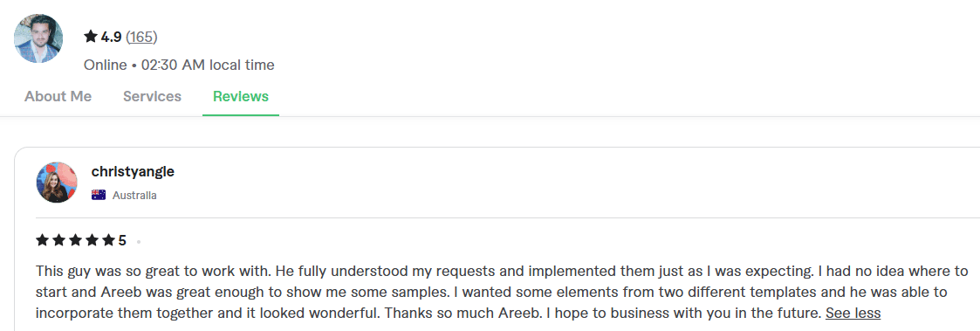
Task: Click the 4.9 rating score
Action: pos(111,38)
